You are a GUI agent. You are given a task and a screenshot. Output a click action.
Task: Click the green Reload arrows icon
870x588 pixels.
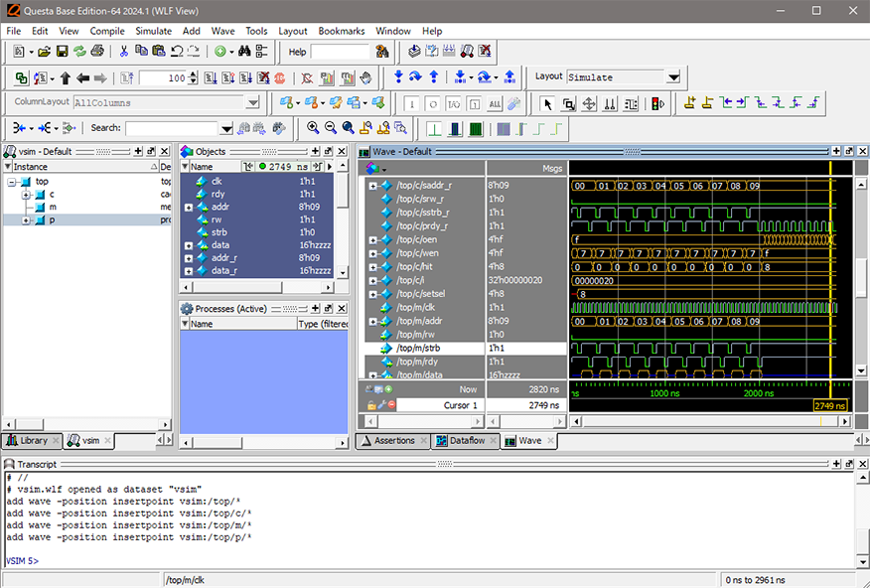[x=79, y=52]
